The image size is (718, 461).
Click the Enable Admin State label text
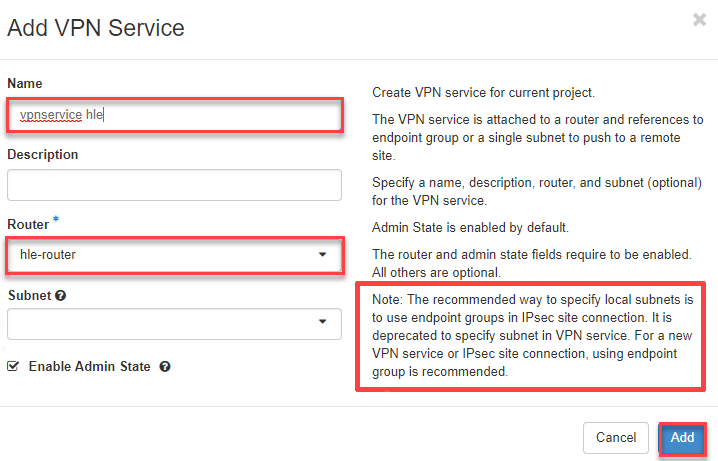pos(89,367)
